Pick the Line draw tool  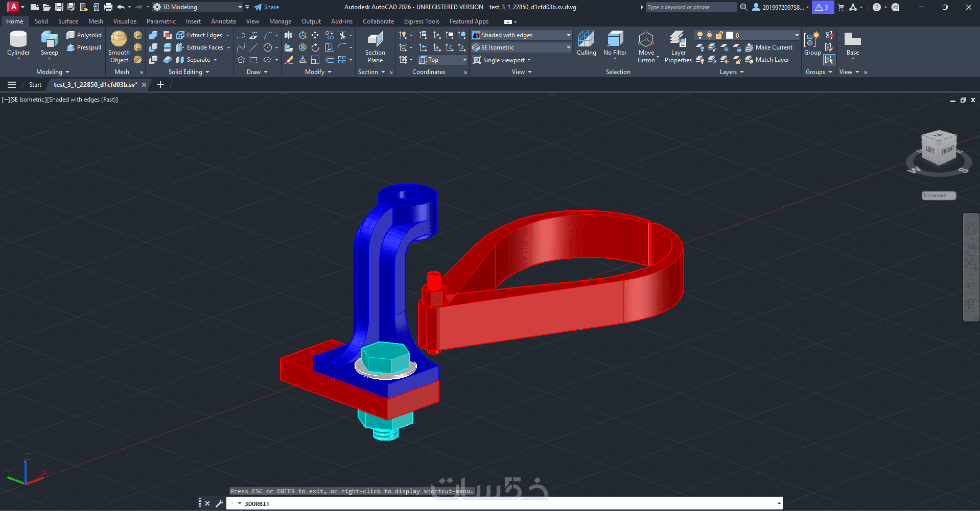pyautogui.click(x=253, y=47)
